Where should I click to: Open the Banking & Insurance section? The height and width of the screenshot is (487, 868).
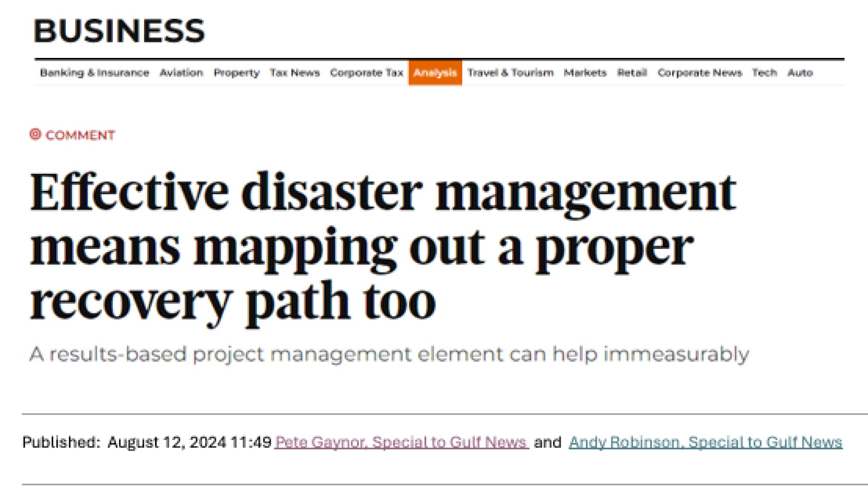pyautogui.click(x=95, y=72)
